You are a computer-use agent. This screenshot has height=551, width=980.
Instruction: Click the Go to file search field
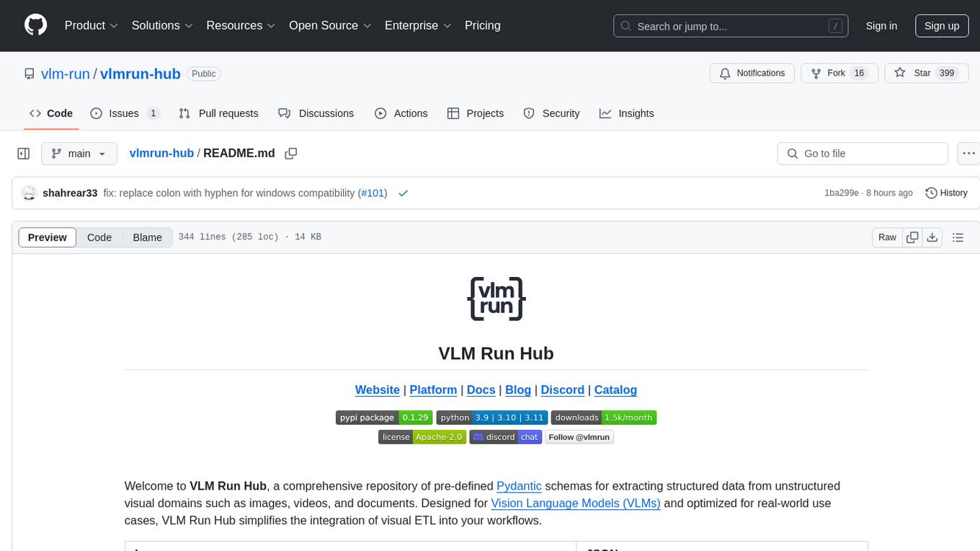point(863,154)
